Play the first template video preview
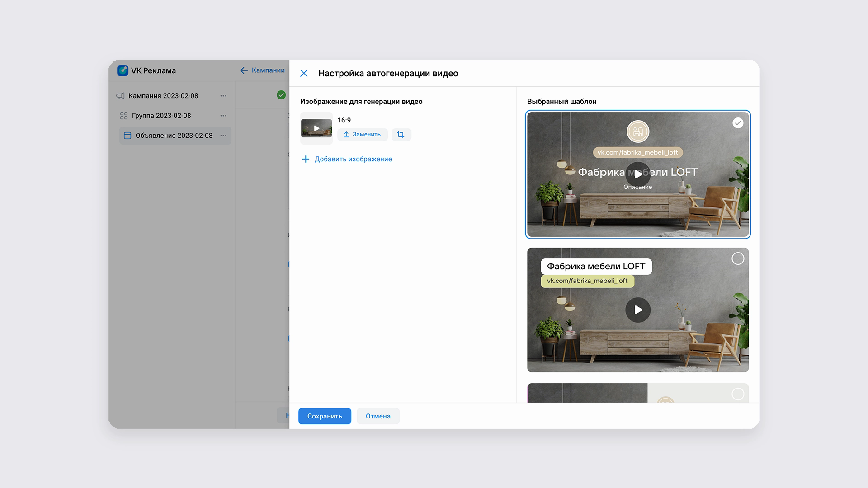The width and height of the screenshot is (868, 488). pyautogui.click(x=638, y=174)
